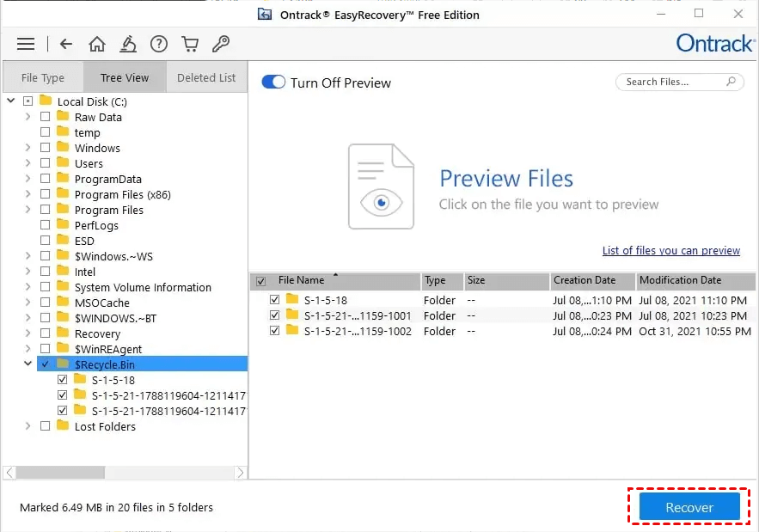Image resolution: width=759 pixels, height=532 pixels.
Task: Open the shopping cart icon
Action: pyautogui.click(x=190, y=44)
